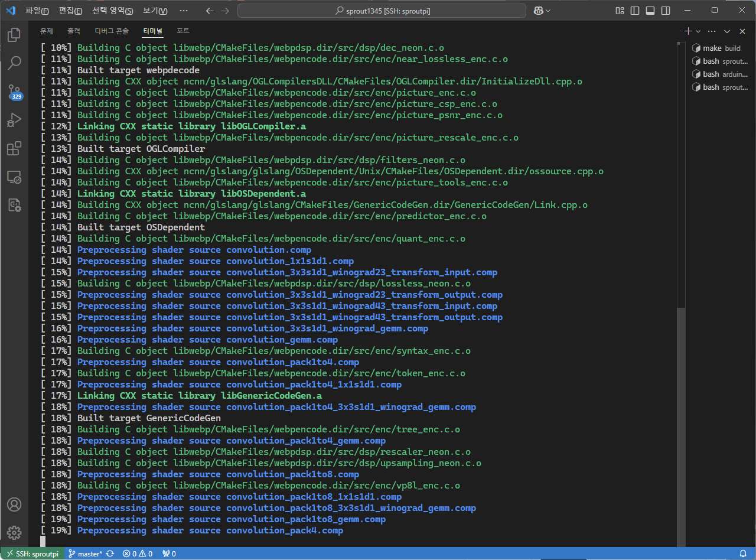Open the 선택 영역(S) menu

pyautogui.click(x=113, y=11)
